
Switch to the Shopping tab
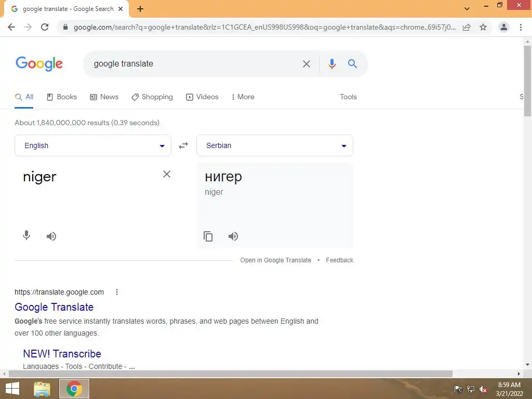tap(152, 97)
